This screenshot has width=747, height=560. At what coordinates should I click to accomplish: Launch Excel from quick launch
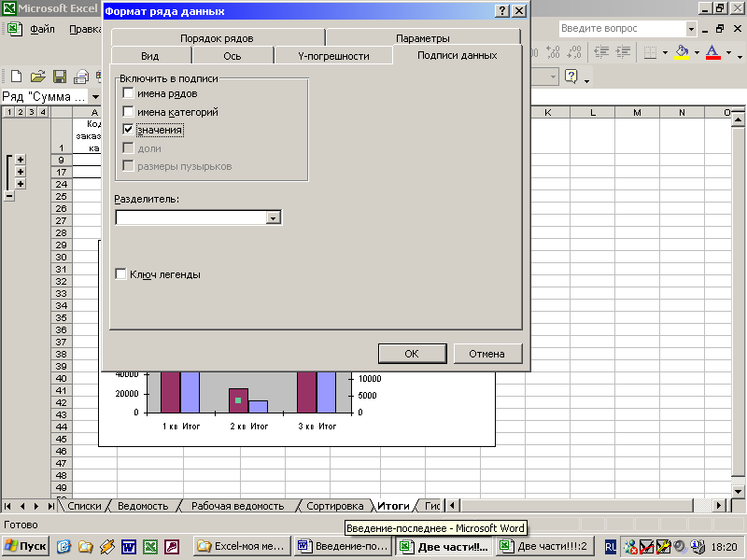coord(150,546)
